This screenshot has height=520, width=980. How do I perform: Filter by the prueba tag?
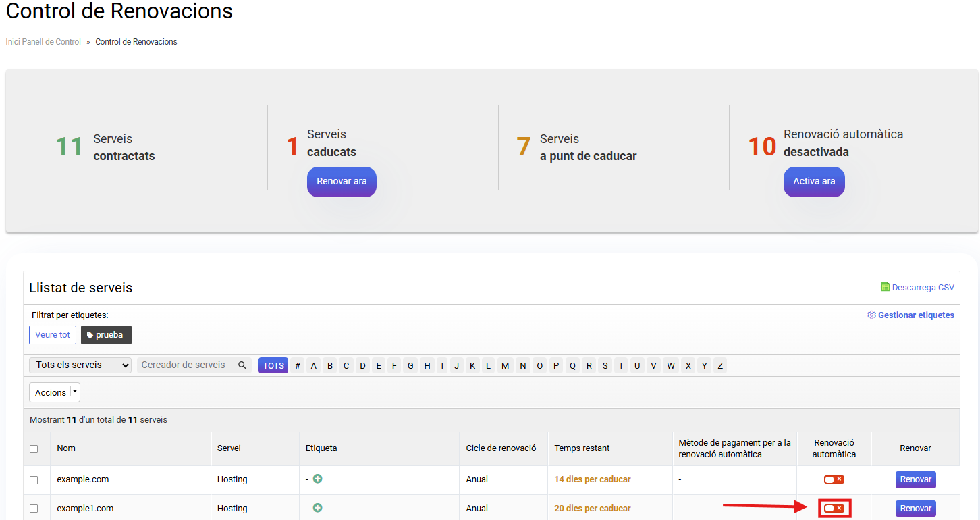pos(106,335)
